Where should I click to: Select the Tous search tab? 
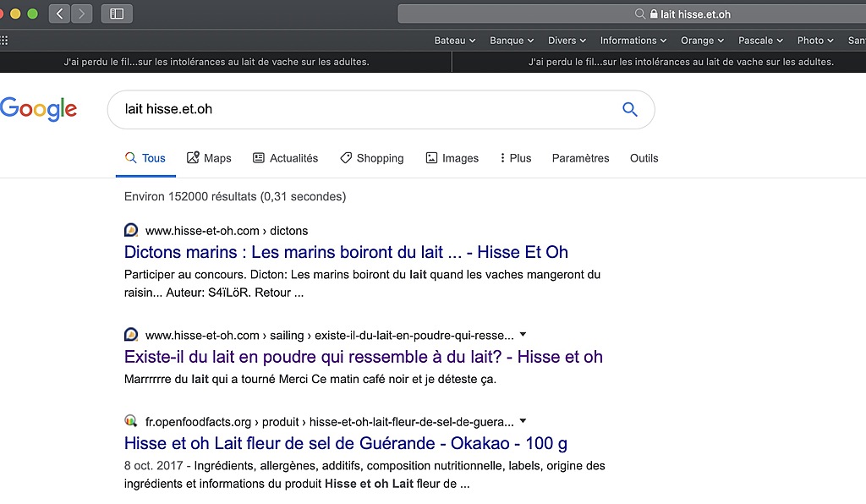coord(145,158)
